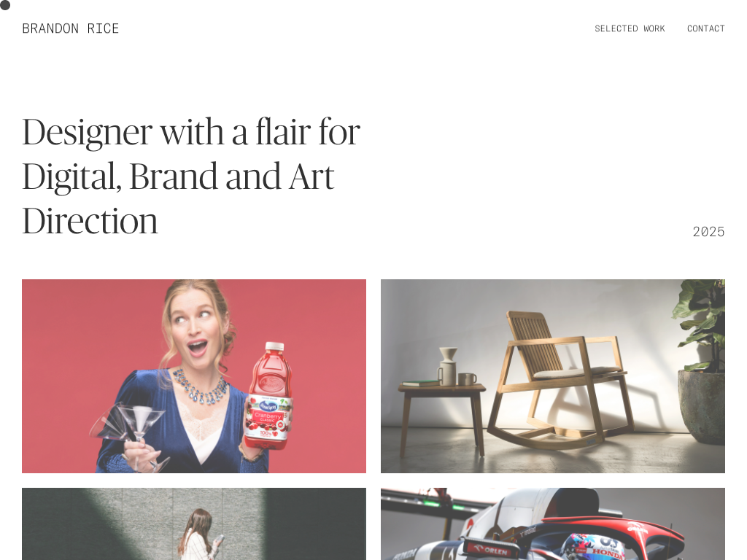The width and height of the screenshot is (747, 560).
Task: View the racing car project thumbnail
Action: click(x=553, y=524)
